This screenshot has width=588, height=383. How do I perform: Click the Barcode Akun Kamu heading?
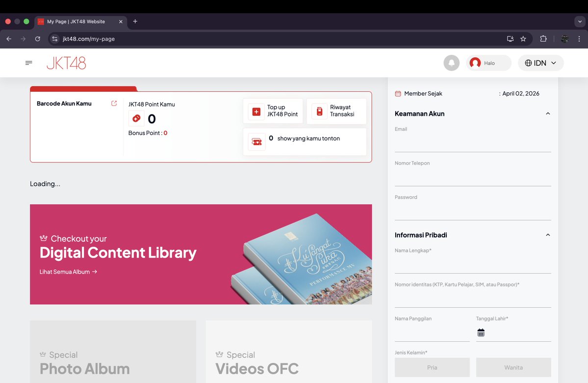pyautogui.click(x=64, y=104)
